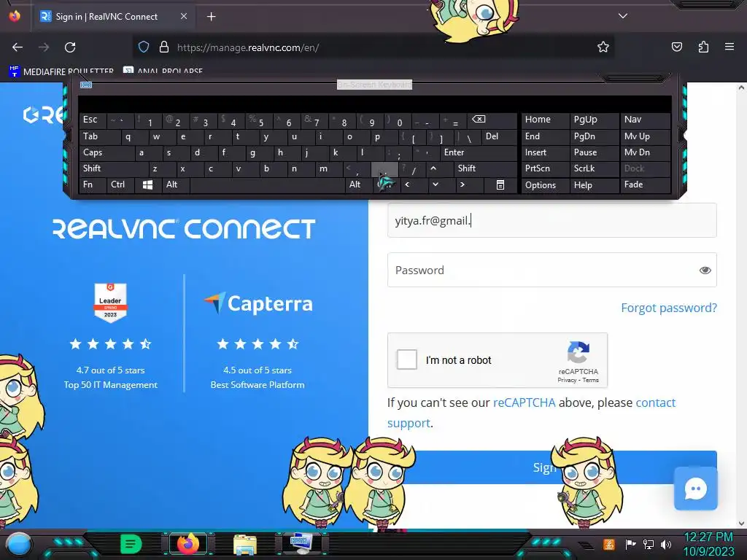Click the space bar on the keyboard
The image size is (747, 560).
pos(268,184)
